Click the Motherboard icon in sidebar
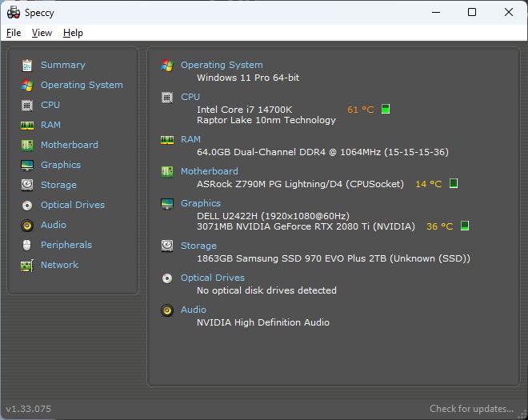Viewport: 528px width, 420px height. pos(27,145)
